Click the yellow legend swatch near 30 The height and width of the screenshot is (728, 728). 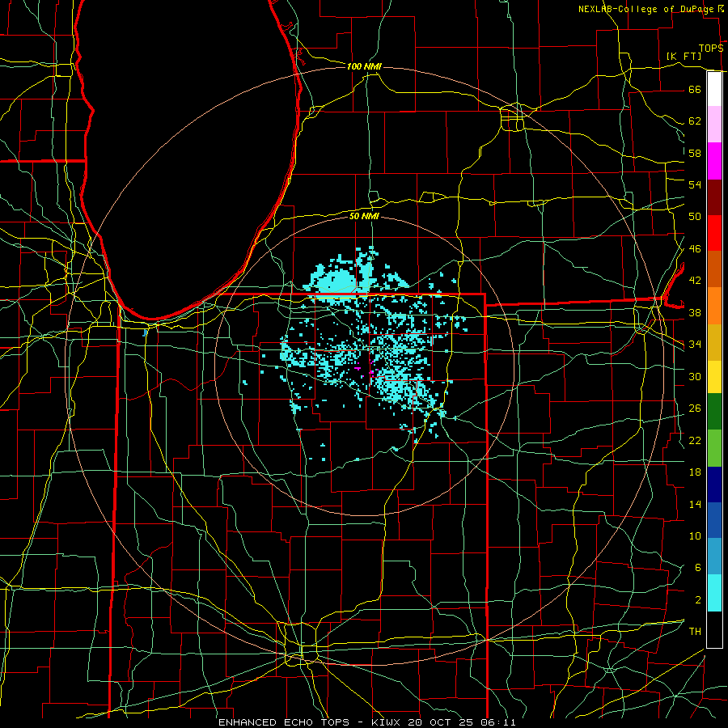click(714, 376)
